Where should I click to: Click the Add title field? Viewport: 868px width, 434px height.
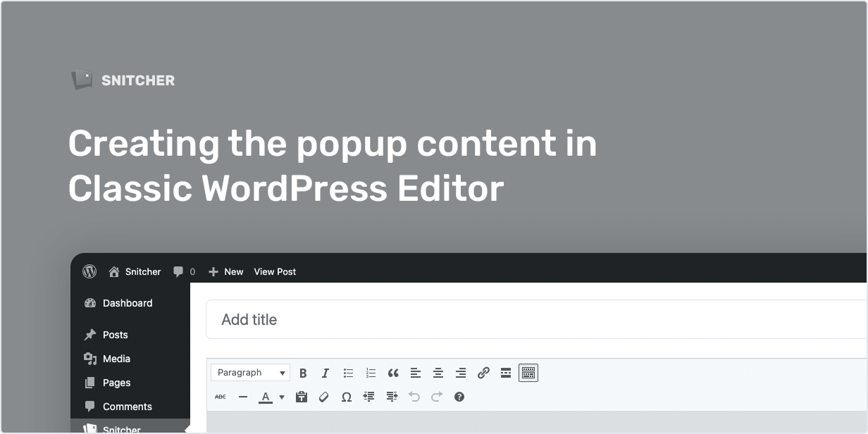536,319
